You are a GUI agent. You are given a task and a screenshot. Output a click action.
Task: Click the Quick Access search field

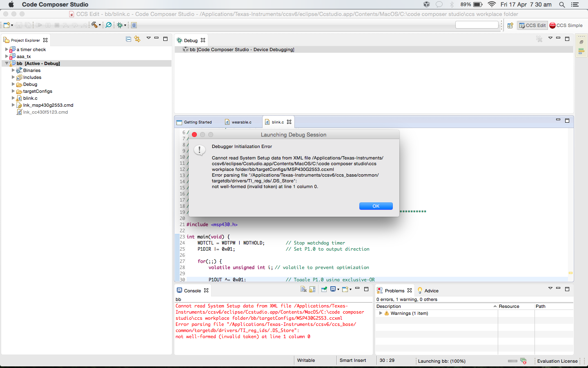477,25
